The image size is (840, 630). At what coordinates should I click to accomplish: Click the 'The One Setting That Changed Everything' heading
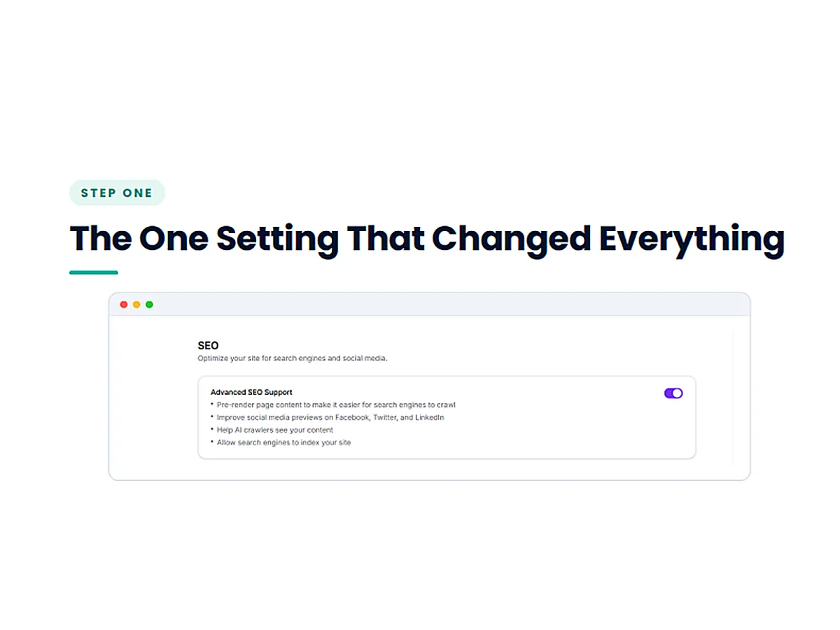coord(427,239)
